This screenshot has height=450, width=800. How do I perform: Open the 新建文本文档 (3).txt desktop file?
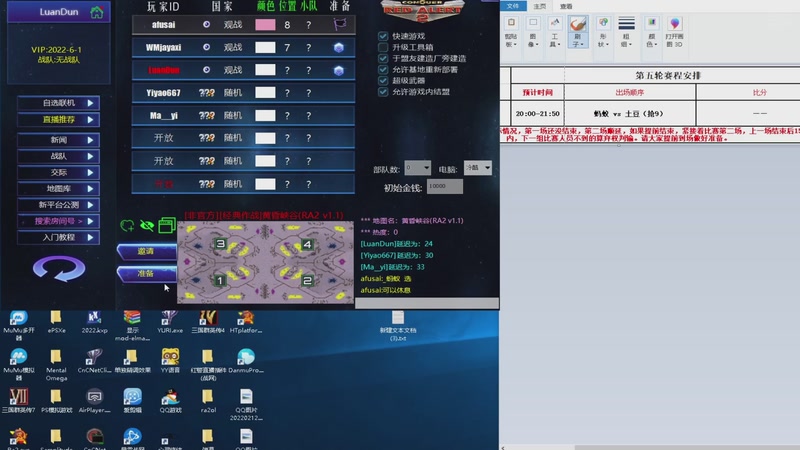(x=398, y=326)
